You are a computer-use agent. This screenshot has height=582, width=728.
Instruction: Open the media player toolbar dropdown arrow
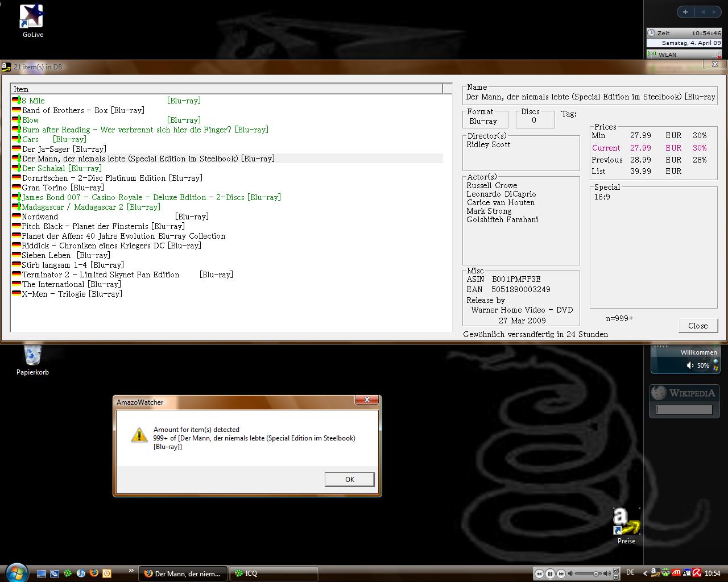click(617, 577)
